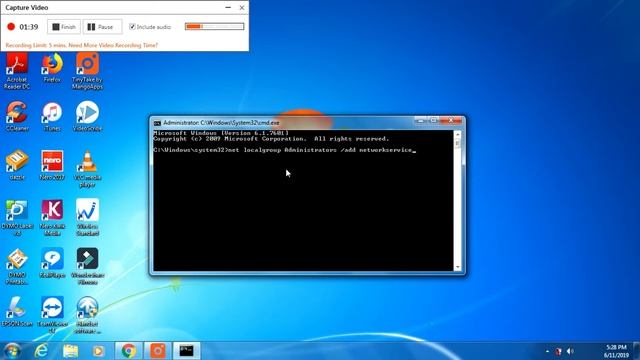Screen dimensions: 640x360
Task: Select the EPSON Scan desktop icon
Action: pos(17,312)
